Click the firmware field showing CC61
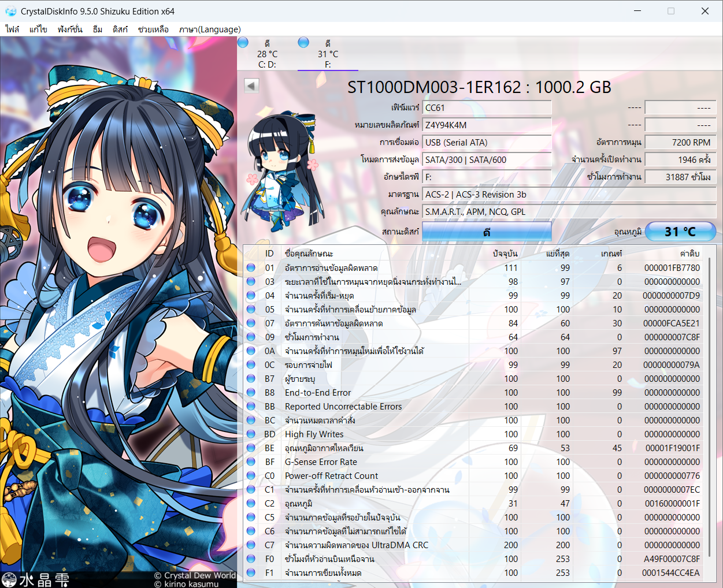This screenshot has height=588, width=723. (487, 107)
